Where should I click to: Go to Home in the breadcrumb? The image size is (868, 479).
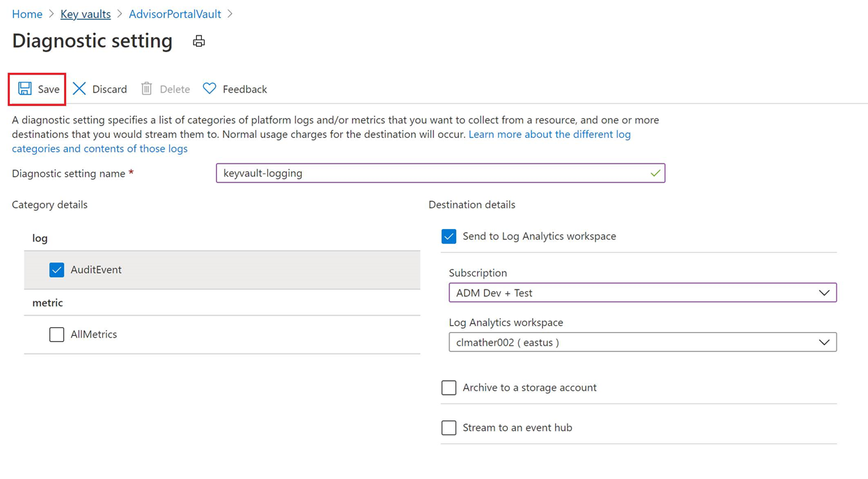[27, 14]
